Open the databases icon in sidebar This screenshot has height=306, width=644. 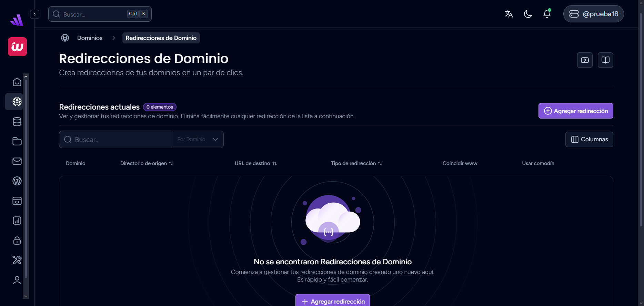(17, 122)
